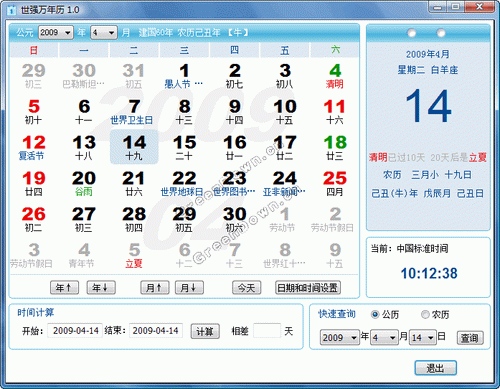Select April 23 世界图书 day
Screen dimensions: 500x389
[234, 184]
